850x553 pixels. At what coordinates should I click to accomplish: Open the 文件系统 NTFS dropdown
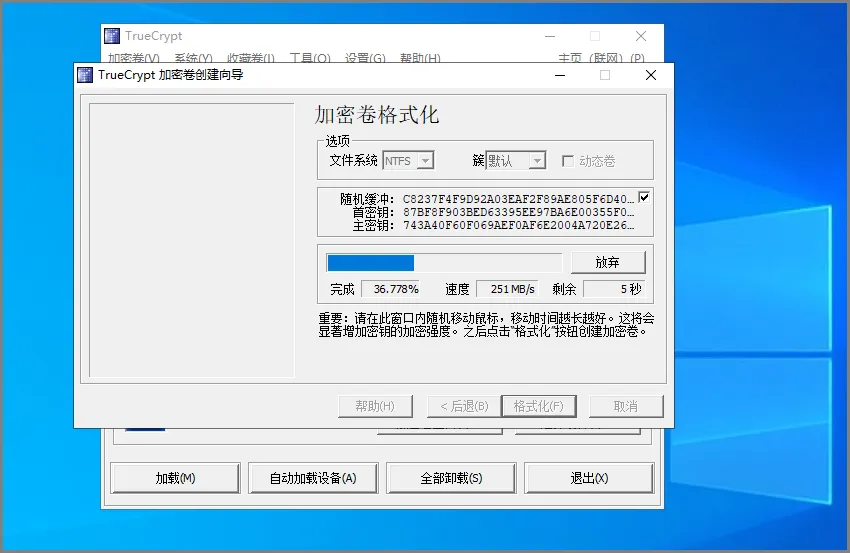tap(408, 161)
